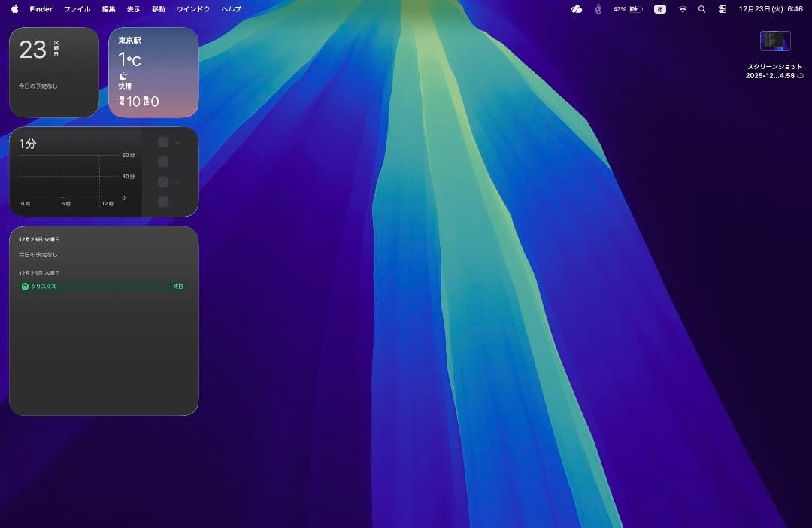Click the green calendar icon beside クリスマス
This screenshot has width=812, height=528.
click(25, 287)
